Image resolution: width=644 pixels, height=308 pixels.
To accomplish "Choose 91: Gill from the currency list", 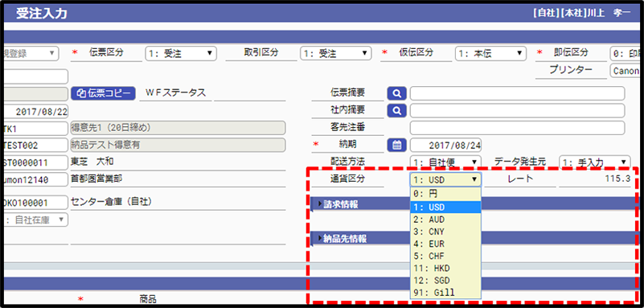I will click(445, 293).
